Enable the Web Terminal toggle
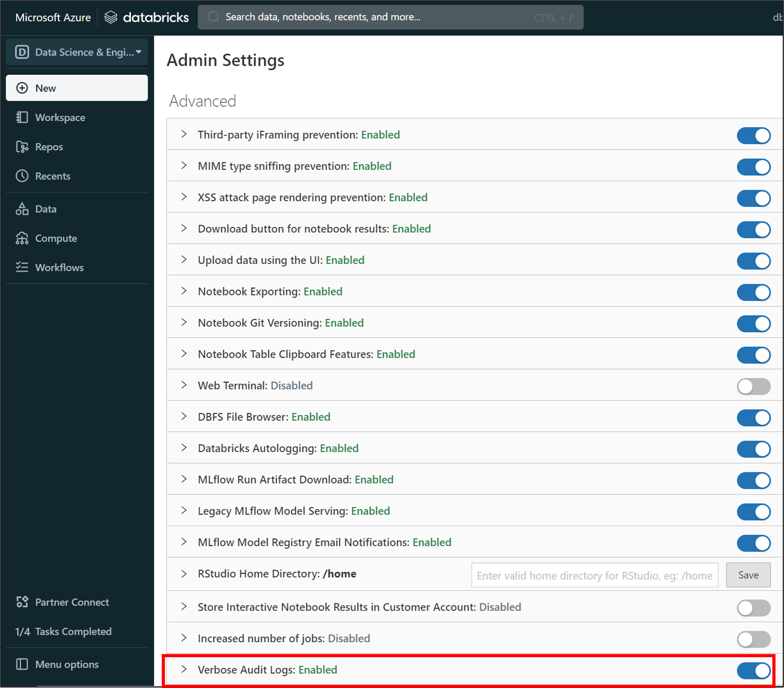Image resolution: width=784 pixels, height=688 pixels. coord(753,386)
